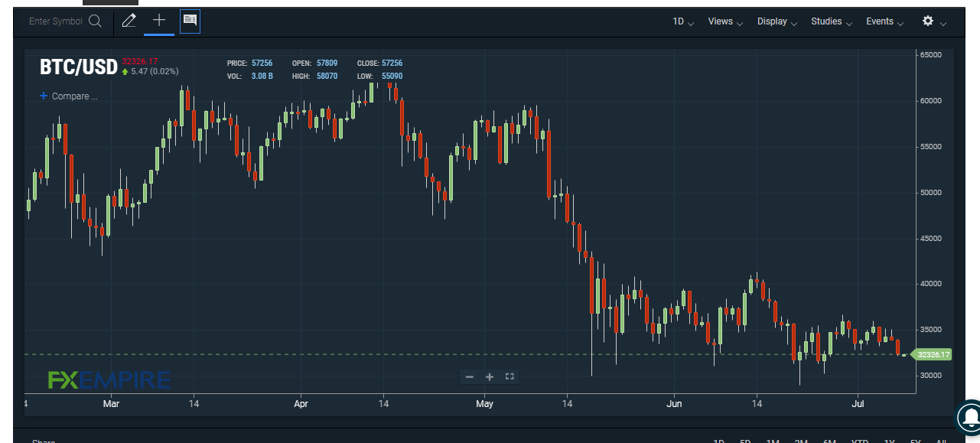Image resolution: width=980 pixels, height=443 pixels.
Task: Open the settings gear menu
Action: point(934,21)
